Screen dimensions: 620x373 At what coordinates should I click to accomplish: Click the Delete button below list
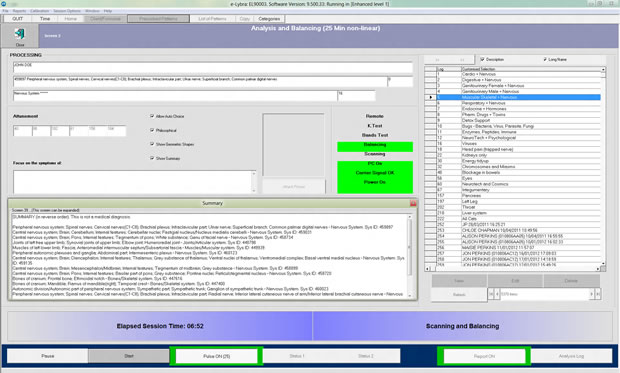pos(571,281)
